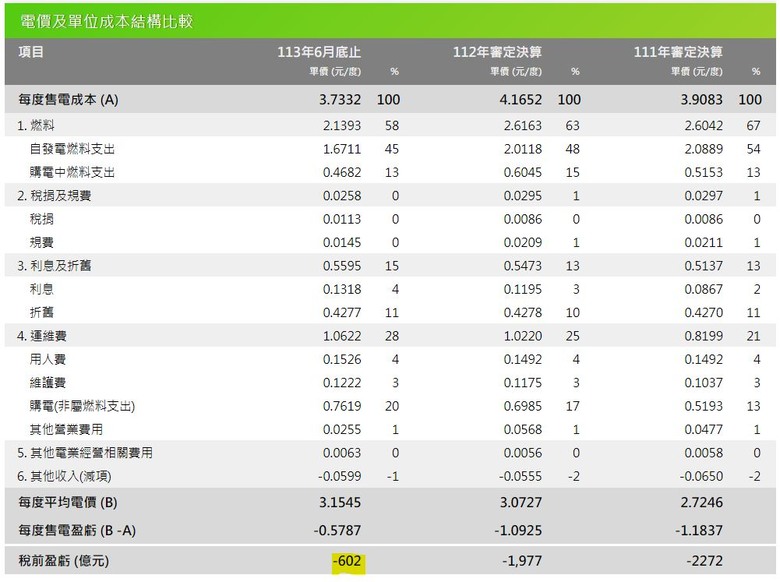
Task: Click the value 2.0118
Action: click(x=522, y=149)
